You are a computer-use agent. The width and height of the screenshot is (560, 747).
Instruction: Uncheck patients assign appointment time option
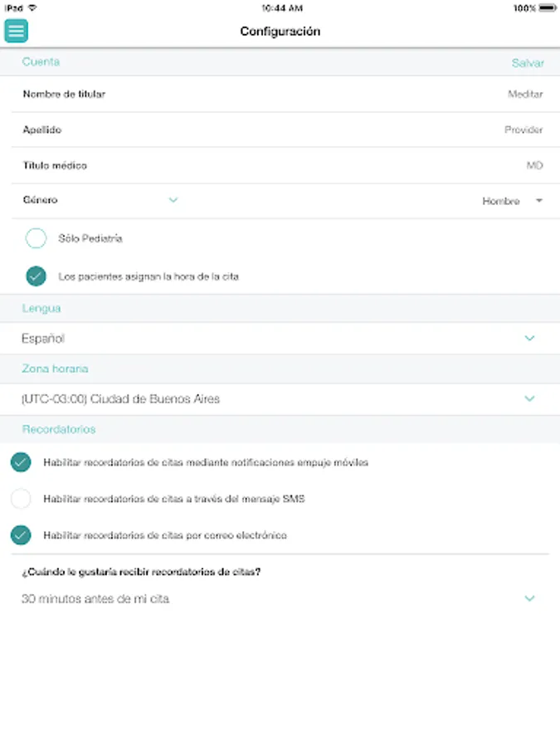[x=36, y=276]
